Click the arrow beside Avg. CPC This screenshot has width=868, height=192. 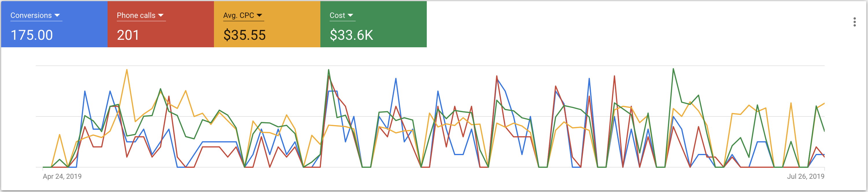259,16
